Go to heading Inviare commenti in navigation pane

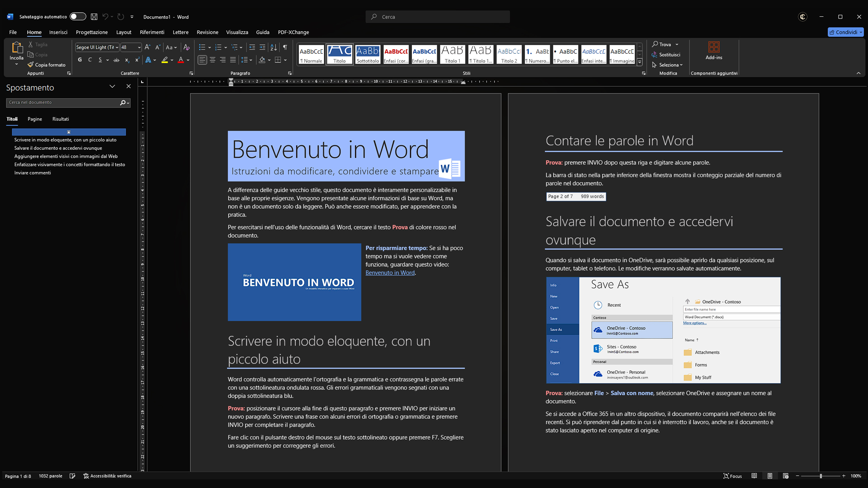click(33, 173)
